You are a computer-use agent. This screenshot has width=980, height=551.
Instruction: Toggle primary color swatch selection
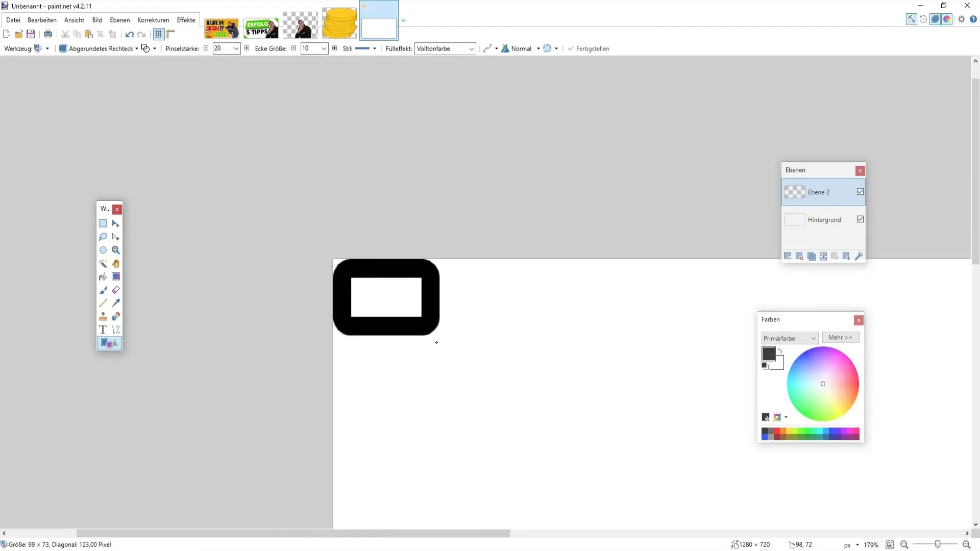(768, 353)
